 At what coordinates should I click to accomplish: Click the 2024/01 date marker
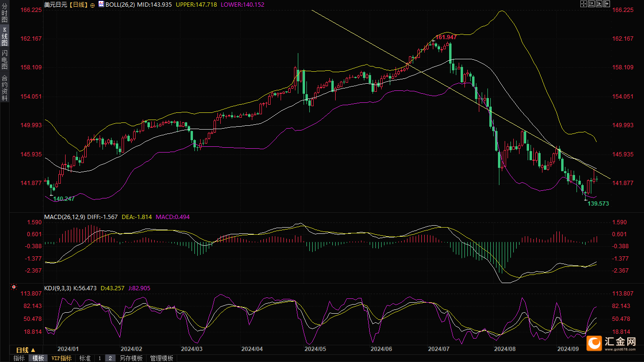tap(68, 349)
